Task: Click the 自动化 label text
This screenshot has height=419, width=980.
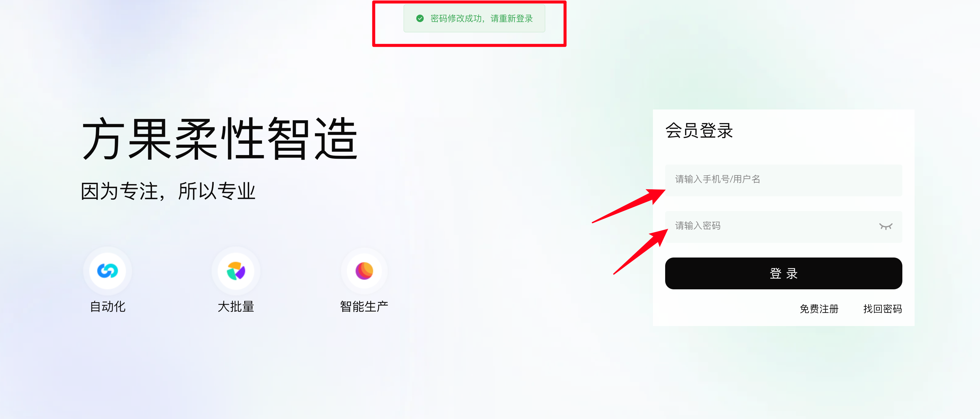Action: pos(108,306)
